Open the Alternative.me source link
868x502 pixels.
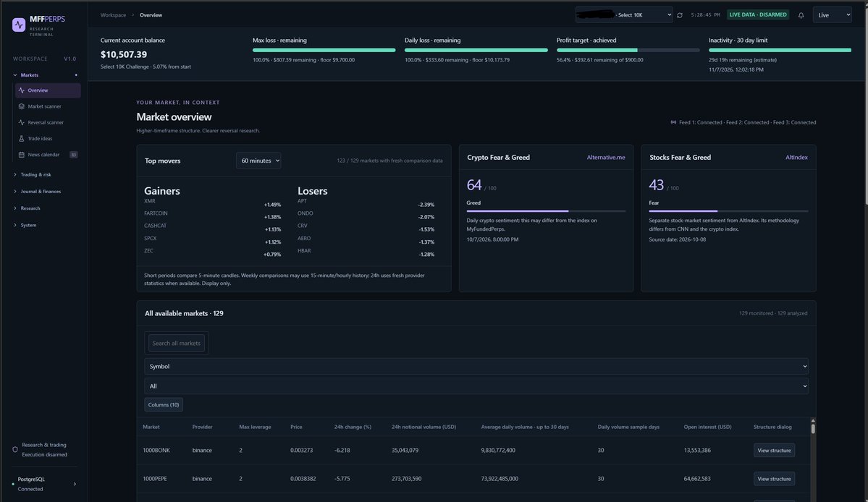[606, 158]
